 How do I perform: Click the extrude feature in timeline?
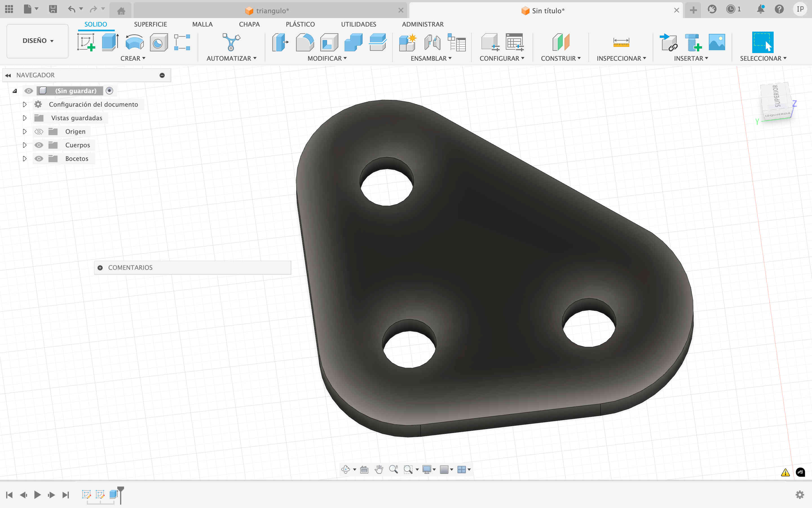pos(114,494)
